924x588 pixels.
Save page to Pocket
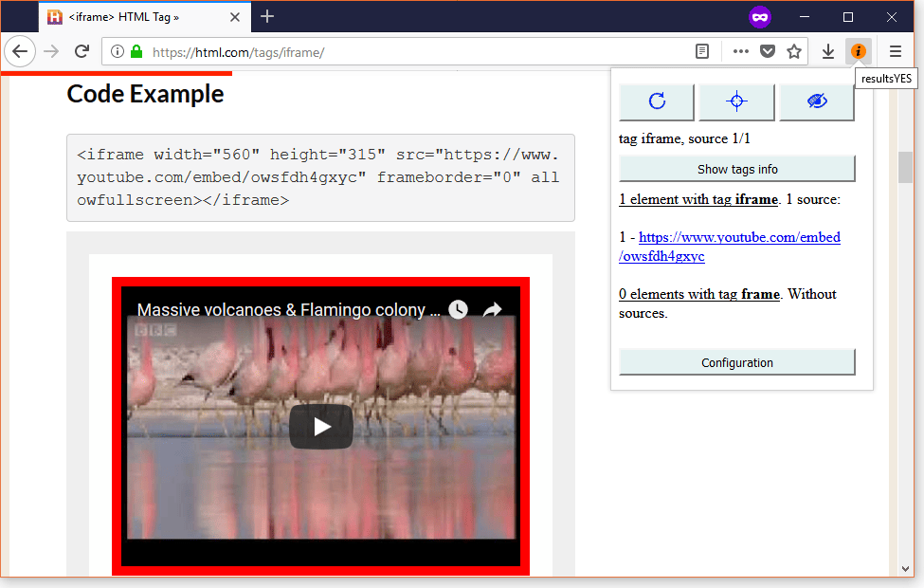tap(768, 52)
